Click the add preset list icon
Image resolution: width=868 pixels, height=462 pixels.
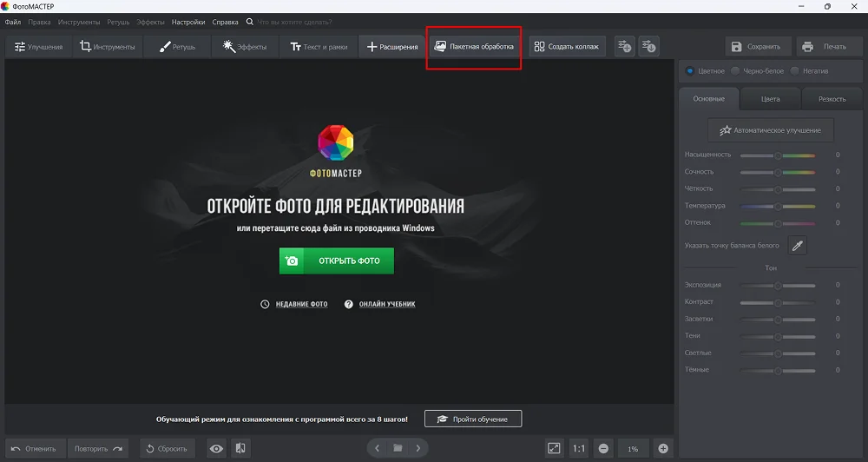tap(625, 47)
